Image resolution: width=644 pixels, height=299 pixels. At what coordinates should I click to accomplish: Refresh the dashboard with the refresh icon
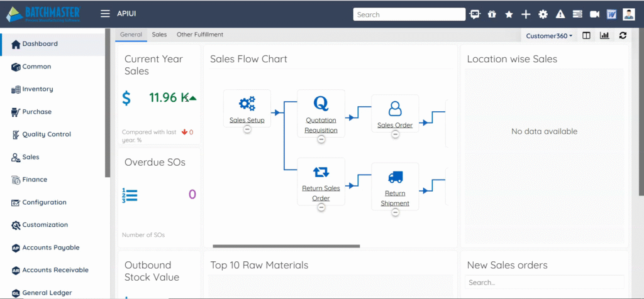pyautogui.click(x=623, y=36)
